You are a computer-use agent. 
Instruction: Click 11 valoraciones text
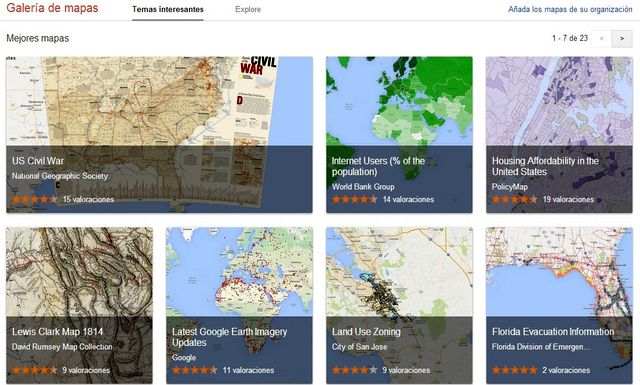tap(248, 370)
